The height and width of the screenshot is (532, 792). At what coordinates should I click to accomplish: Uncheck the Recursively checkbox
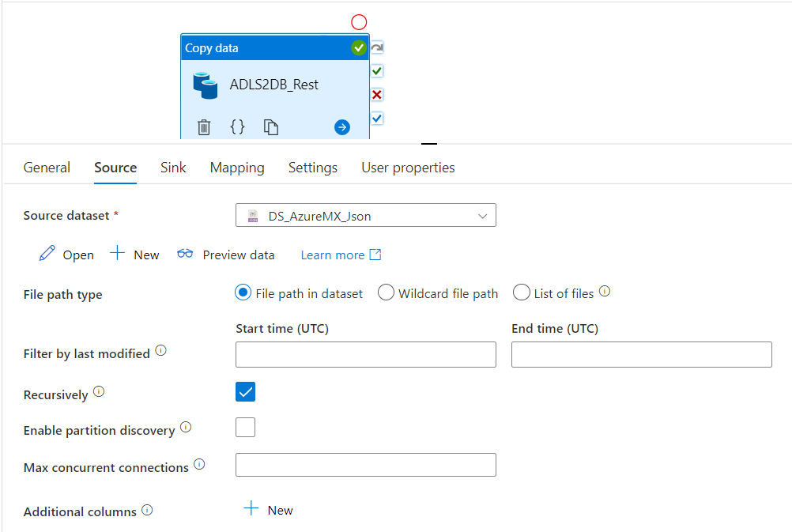click(x=246, y=392)
